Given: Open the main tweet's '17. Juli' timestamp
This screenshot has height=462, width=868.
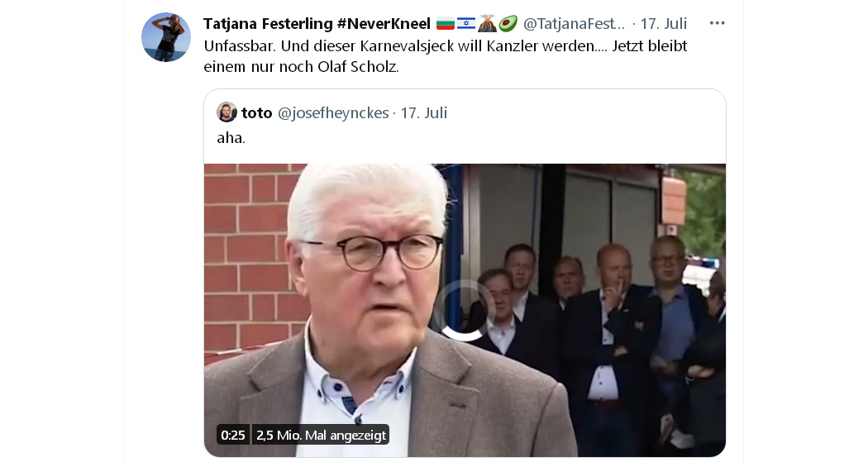Looking at the screenshot, I should tap(663, 23).
